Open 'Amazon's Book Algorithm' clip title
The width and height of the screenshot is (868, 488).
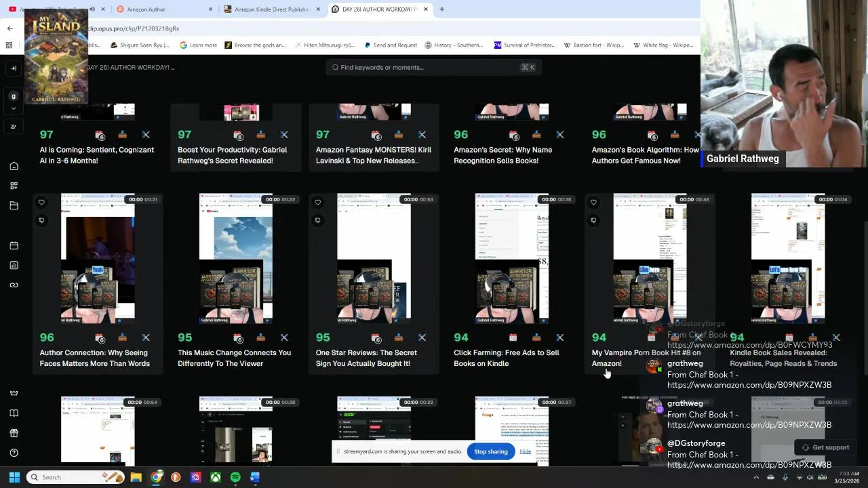(645, 155)
